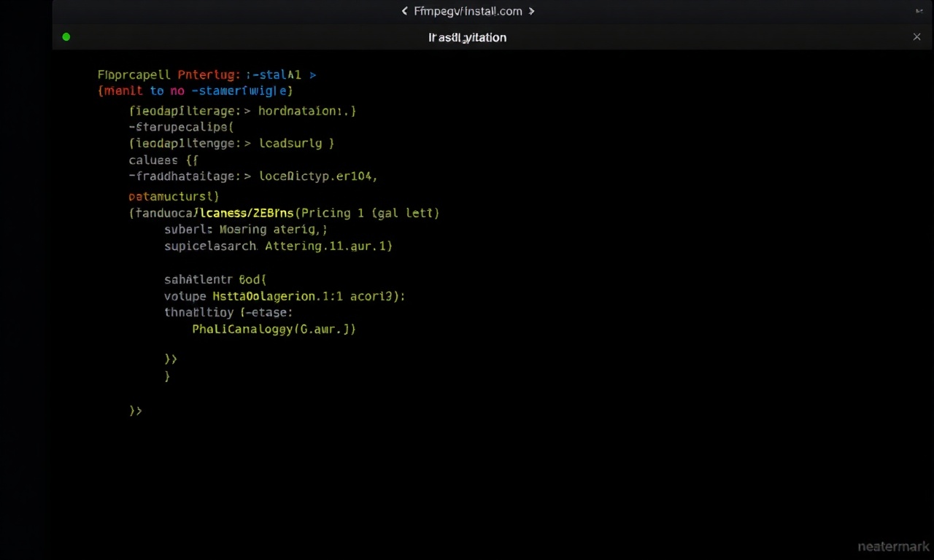
Task: Click the forward chevron after Ffmpegv/Install.com
Action: tap(531, 11)
